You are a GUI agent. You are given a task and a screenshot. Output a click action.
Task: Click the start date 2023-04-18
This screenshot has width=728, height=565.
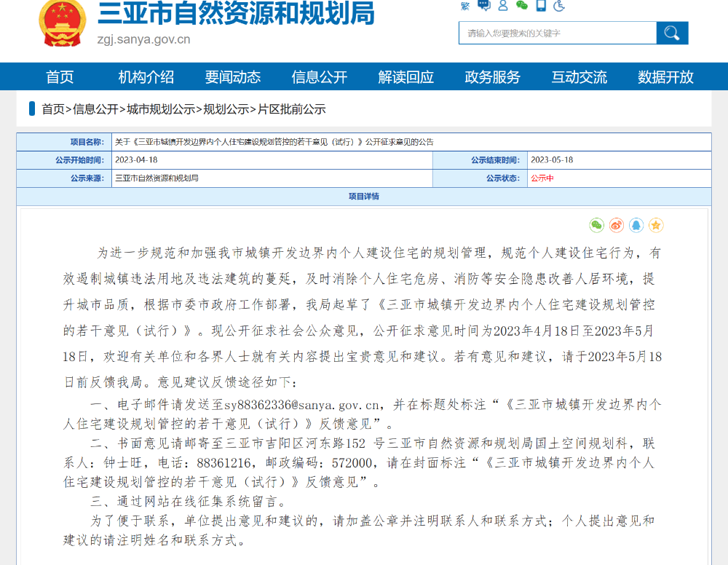(137, 160)
